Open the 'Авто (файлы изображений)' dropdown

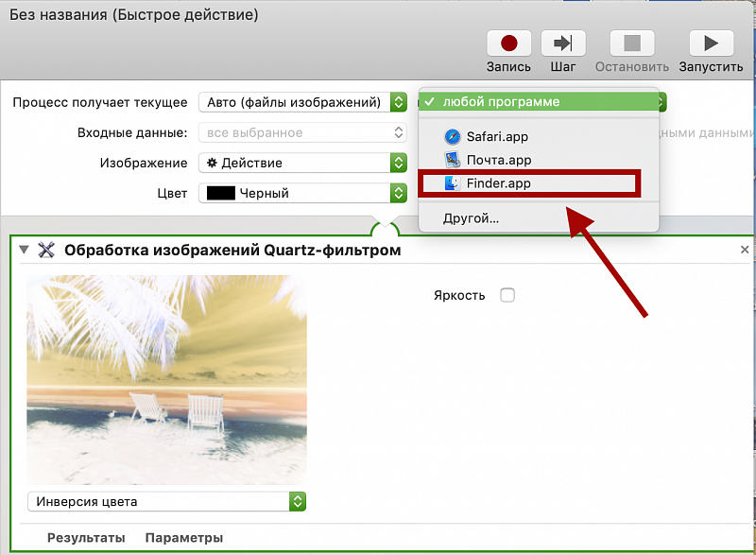click(x=302, y=102)
